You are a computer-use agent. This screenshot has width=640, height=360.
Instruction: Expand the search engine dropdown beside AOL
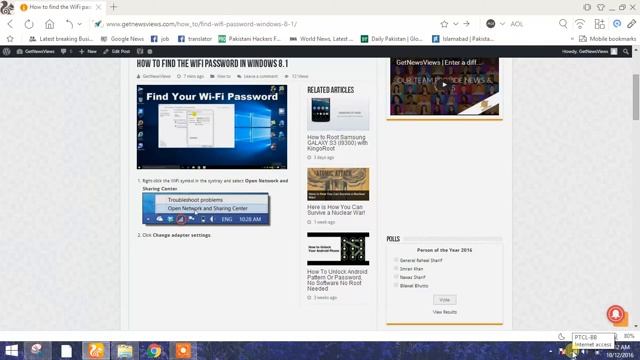502,24
